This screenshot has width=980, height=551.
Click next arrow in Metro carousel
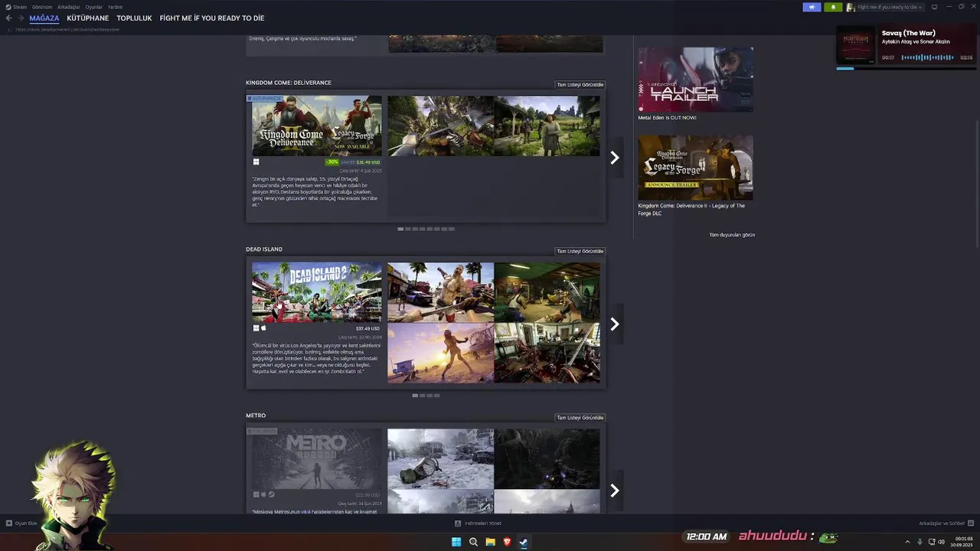coord(614,491)
